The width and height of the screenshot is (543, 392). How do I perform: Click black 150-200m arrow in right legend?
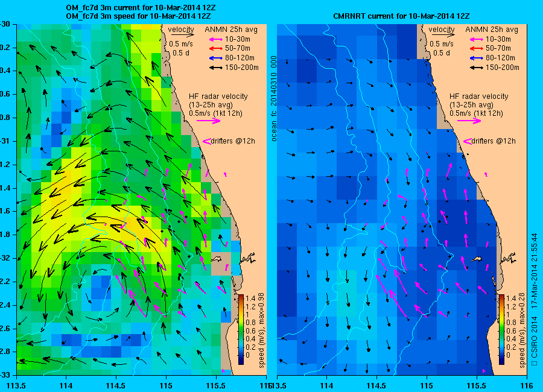(477, 68)
